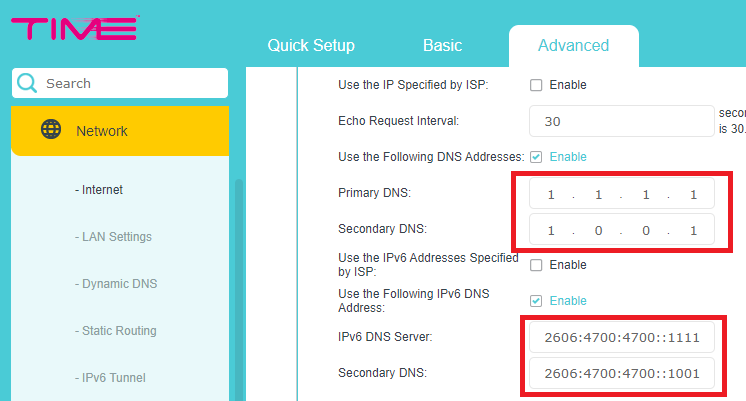Viewport: 746px width, 401px height.
Task: Click the Primary DNS address field
Action: pos(621,194)
